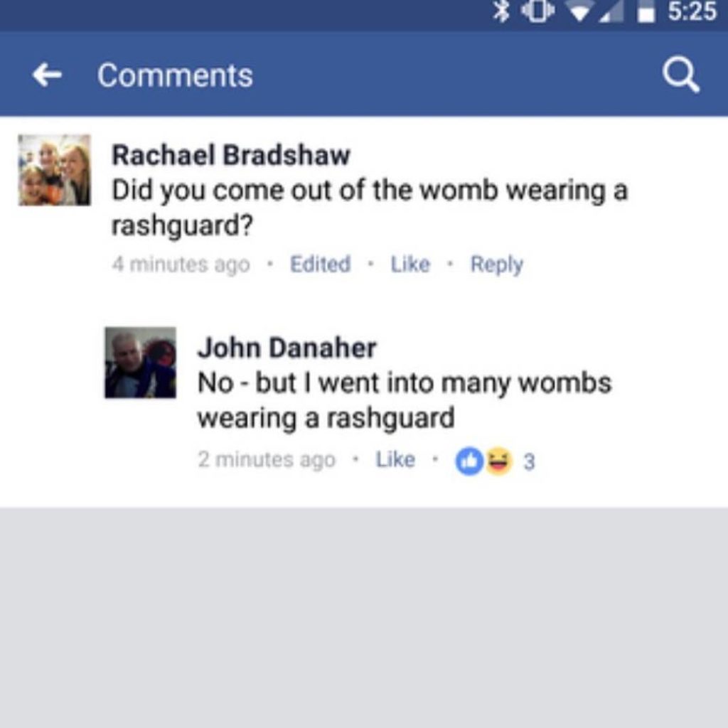Open John Danaher's profile picture
This screenshot has width=728, height=728.
coord(140,363)
